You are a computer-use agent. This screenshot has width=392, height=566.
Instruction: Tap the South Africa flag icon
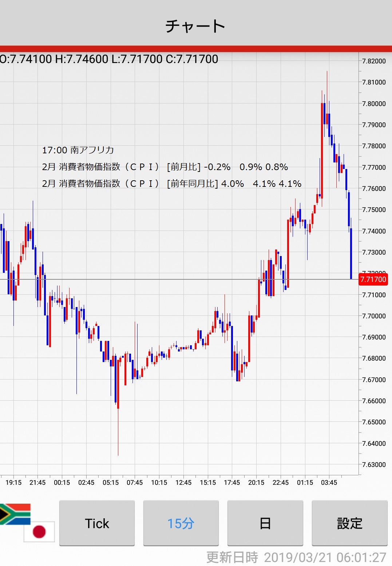15,514
